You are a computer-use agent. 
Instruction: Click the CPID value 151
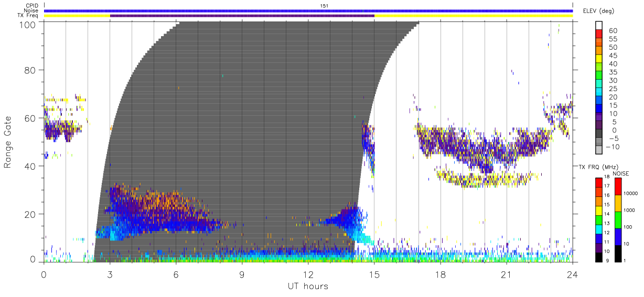pyautogui.click(x=325, y=6)
